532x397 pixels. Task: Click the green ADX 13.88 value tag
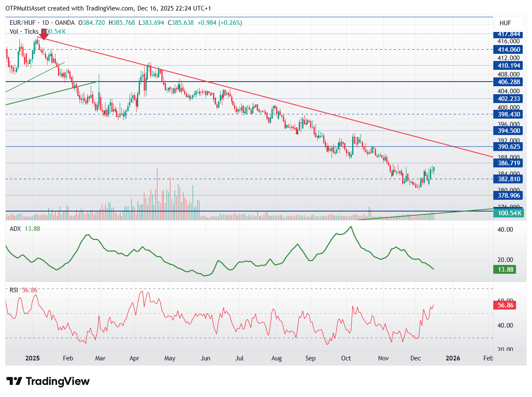click(x=504, y=270)
